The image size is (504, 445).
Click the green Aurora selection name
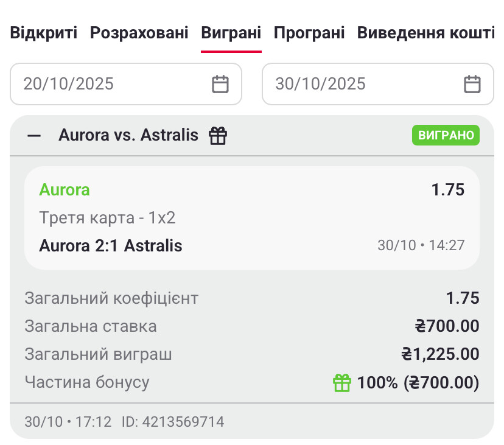pos(65,190)
